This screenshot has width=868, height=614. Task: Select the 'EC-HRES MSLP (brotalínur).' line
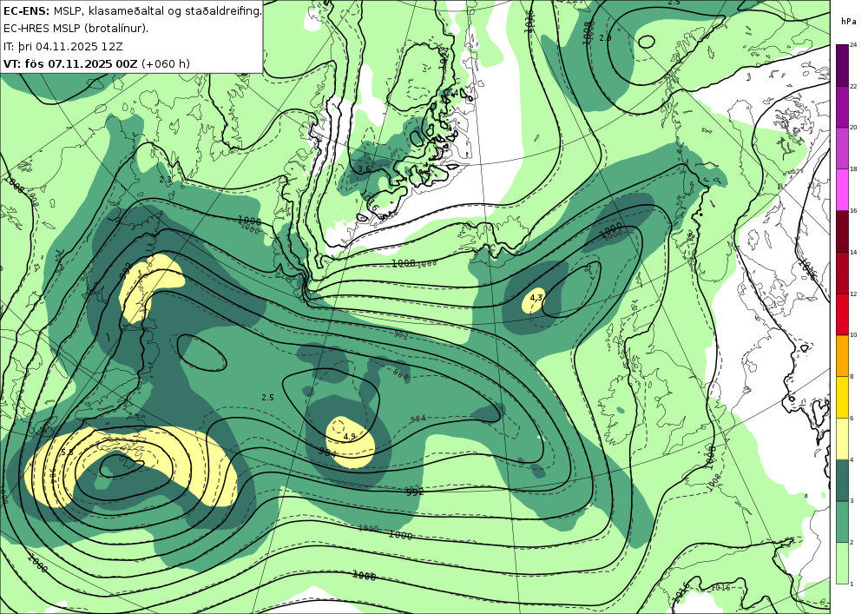point(76,29)
